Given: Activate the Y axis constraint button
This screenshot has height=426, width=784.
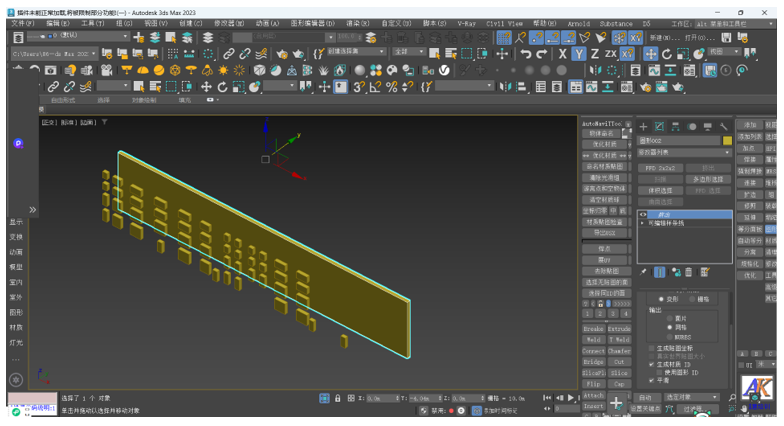Looking at the screenshot, I should [x=579, y=54].
